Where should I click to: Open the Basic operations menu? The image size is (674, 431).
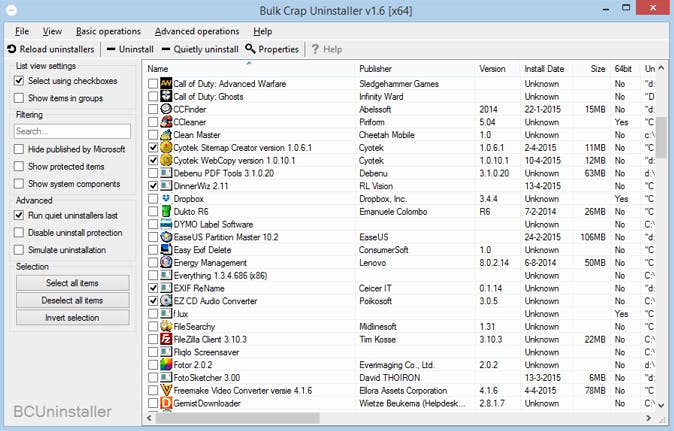108,31
